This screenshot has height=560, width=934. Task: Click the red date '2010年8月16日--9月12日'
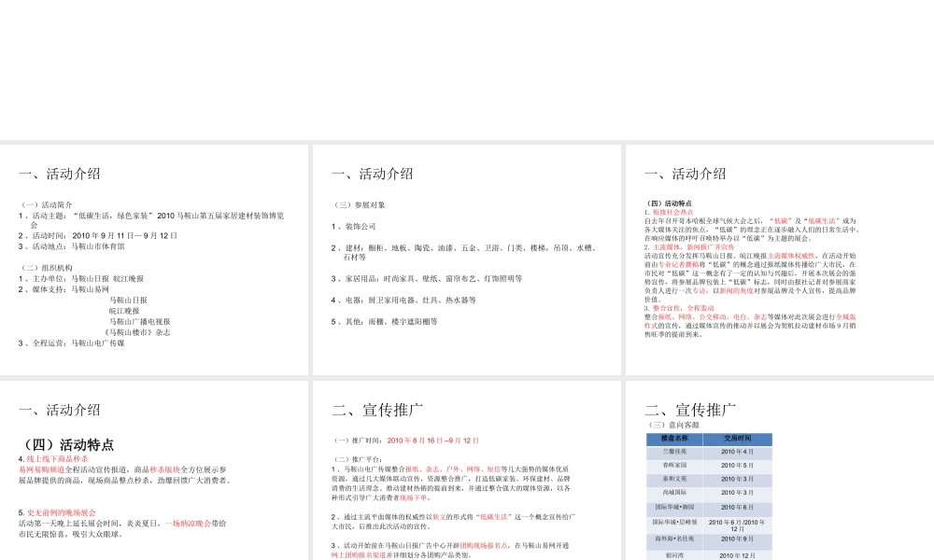pos(433,441)
